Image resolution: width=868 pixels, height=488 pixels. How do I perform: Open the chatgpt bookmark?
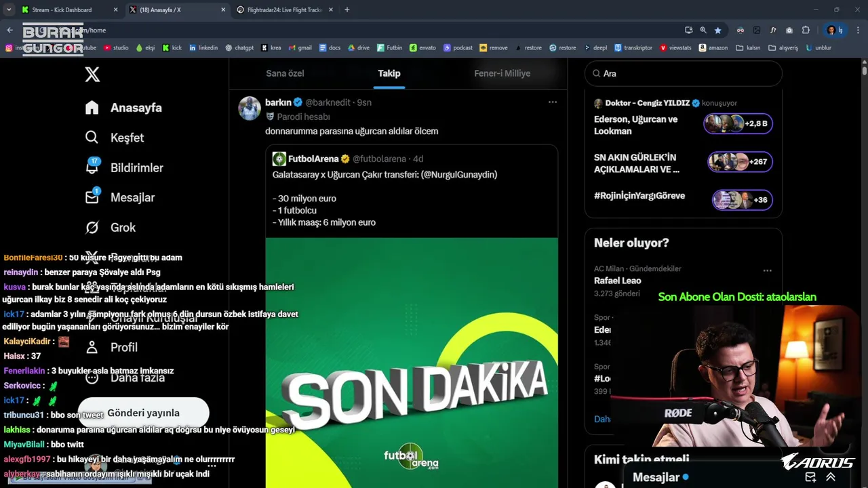(239, 48)
